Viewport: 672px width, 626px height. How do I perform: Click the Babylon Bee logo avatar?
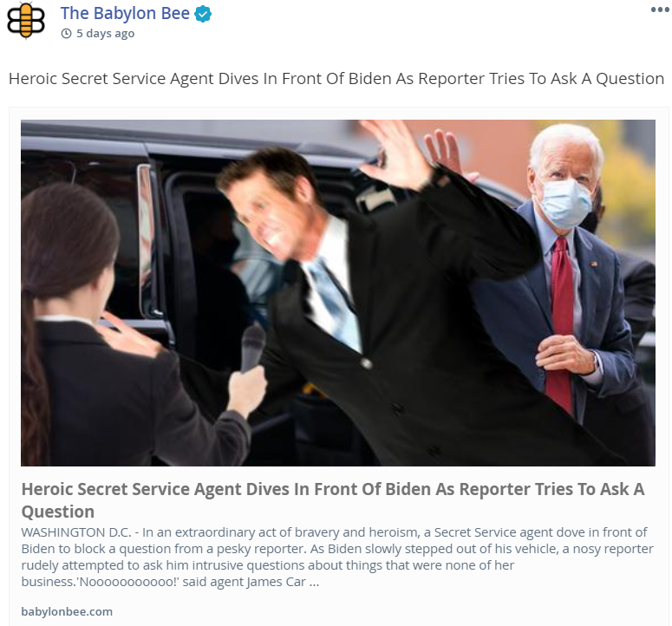[26, 20]
